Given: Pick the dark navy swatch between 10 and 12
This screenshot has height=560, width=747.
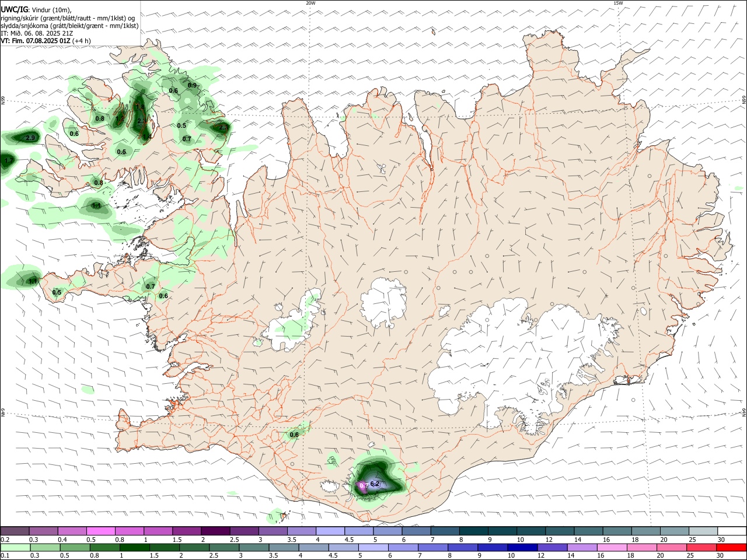Looking at the screenshot, I should [522, 547].
